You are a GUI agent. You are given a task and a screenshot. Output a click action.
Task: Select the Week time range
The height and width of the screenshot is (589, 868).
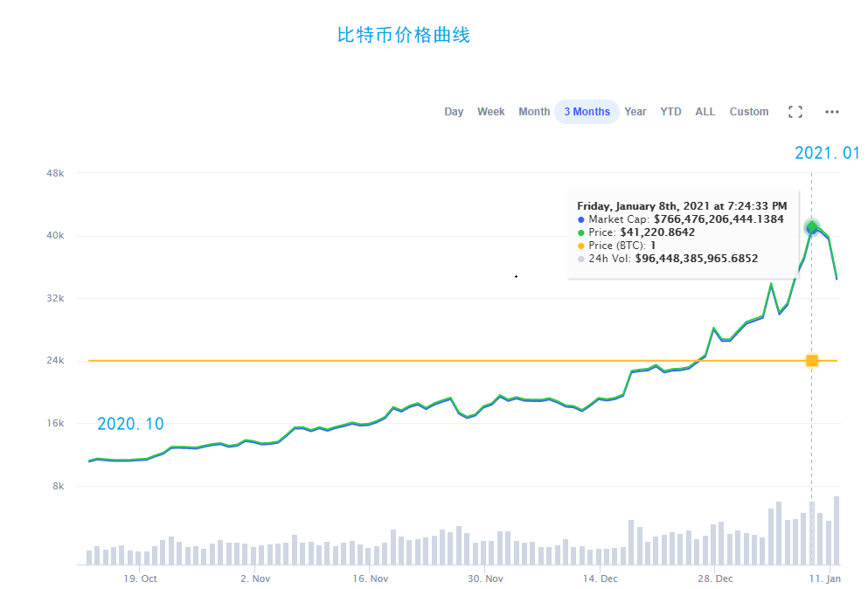tap(491, 112)
